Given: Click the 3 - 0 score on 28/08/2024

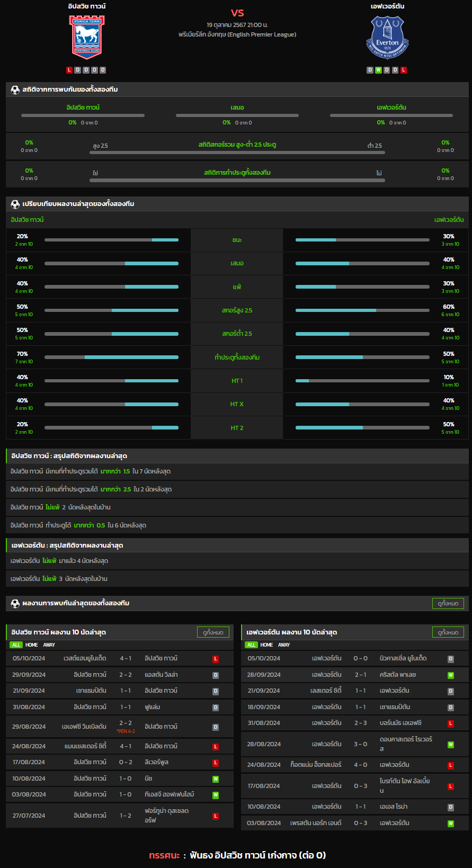Looking at the screenshot, I should (361, 745).
